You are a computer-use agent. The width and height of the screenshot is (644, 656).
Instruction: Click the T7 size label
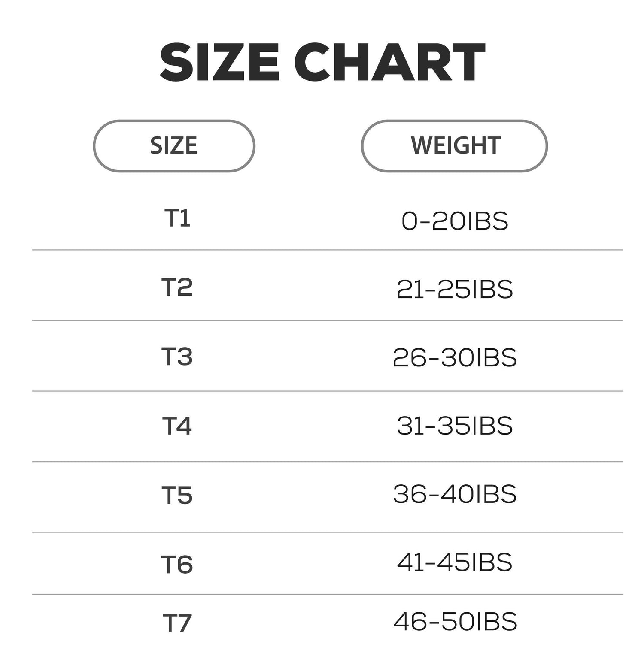[177, 623]
